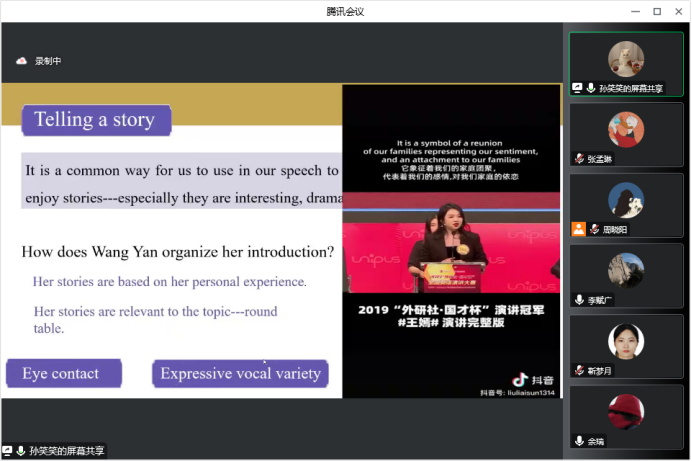
Task: Click 余瑞's microphone icon
Action: (579, 441)
